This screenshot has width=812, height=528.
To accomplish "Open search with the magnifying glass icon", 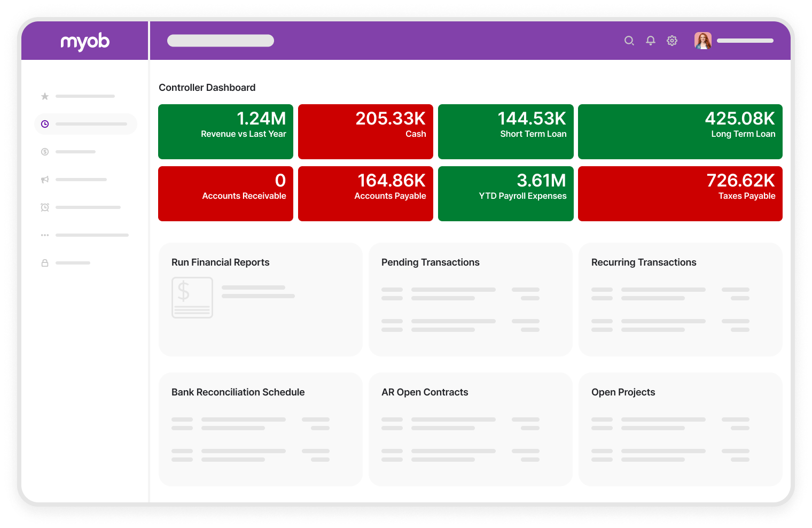I will pos(629,41).
